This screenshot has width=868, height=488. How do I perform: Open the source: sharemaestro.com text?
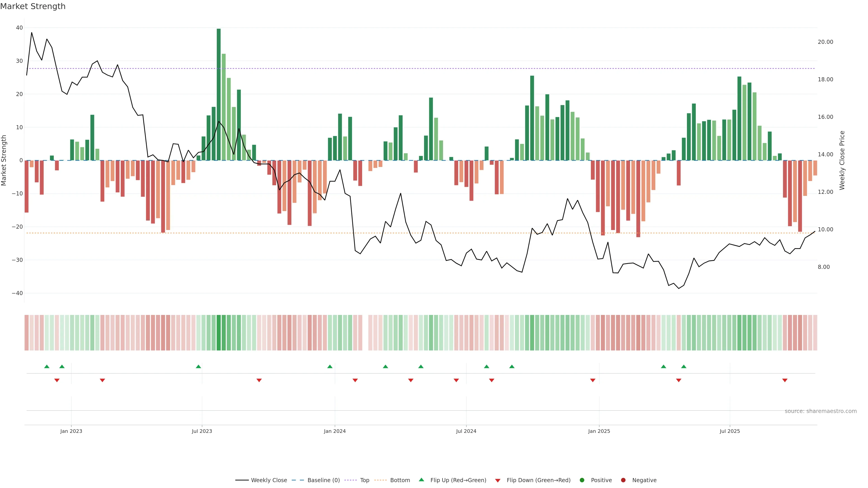[821, 411]
